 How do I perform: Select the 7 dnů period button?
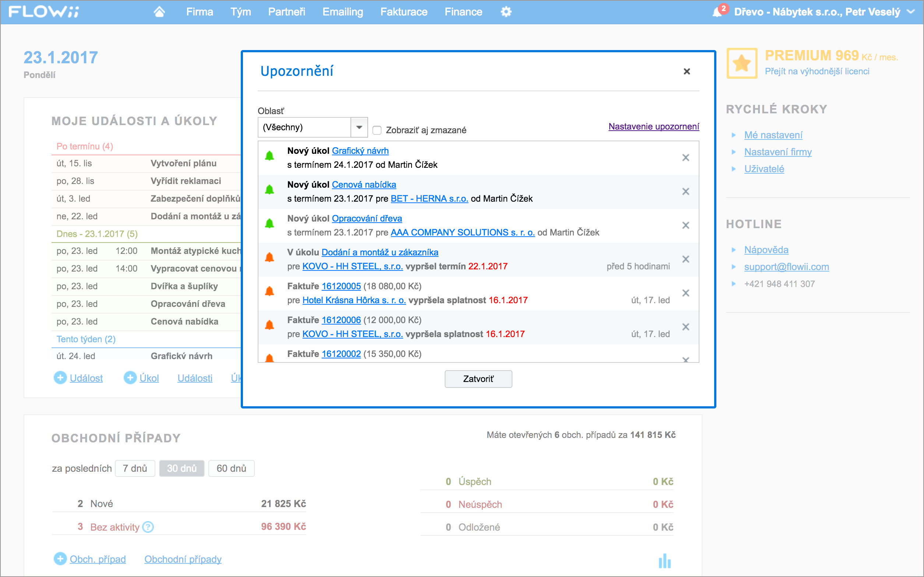pos(135,468)
